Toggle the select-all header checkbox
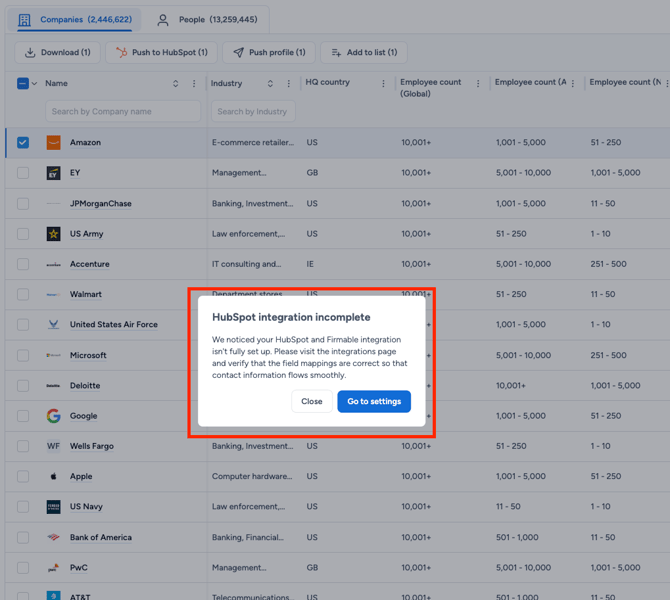Screen dimensions: 670x600 tap(23, 83)
